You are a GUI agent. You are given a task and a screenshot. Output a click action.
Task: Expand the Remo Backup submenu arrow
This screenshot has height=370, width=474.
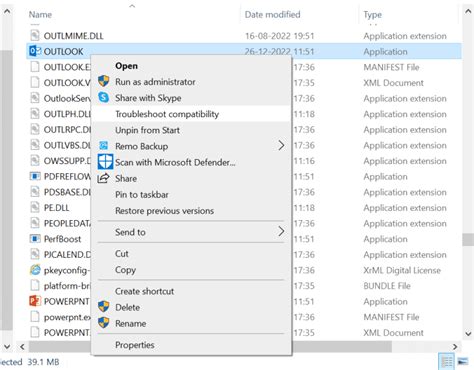pos(281,145)
